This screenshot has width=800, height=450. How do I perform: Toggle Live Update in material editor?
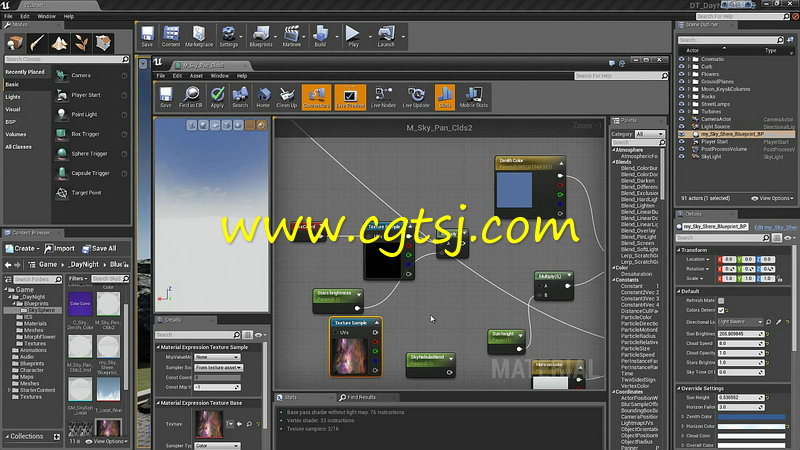tap(416, 97)
